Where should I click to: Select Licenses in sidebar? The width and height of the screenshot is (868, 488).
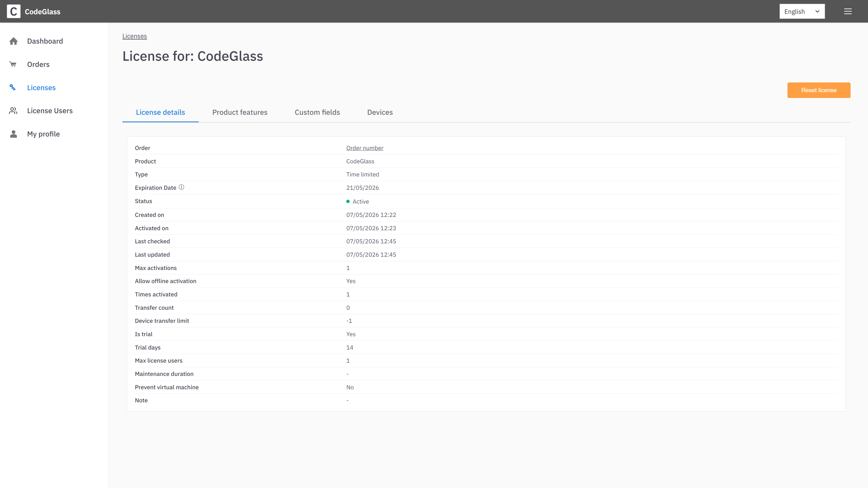[x=41, y=88]
